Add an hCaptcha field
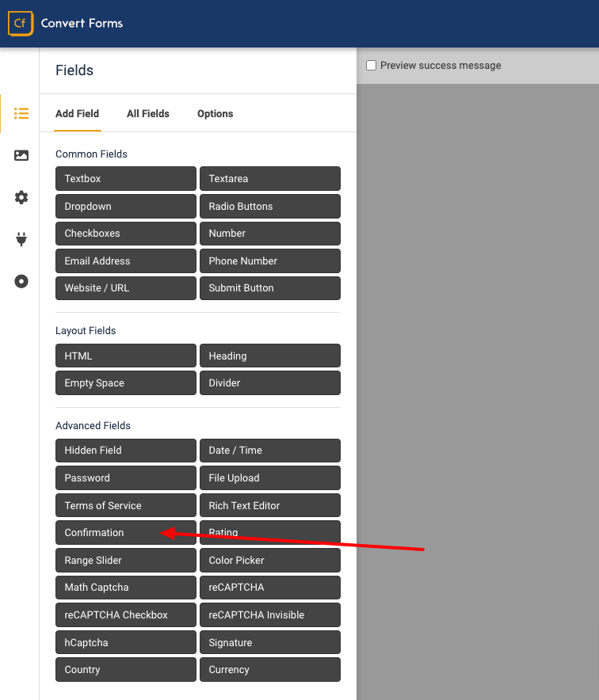599x700 pixels. point(126,642)
